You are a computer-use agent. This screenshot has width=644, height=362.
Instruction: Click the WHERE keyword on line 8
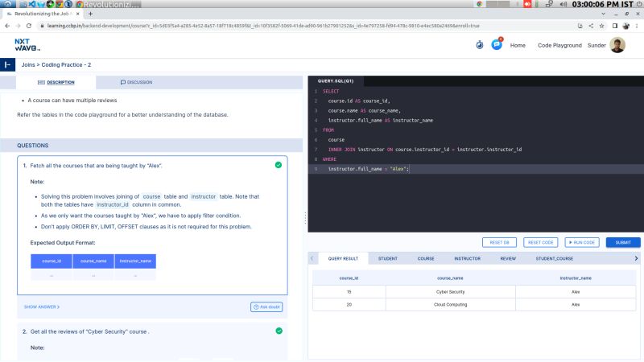point(329,159)
